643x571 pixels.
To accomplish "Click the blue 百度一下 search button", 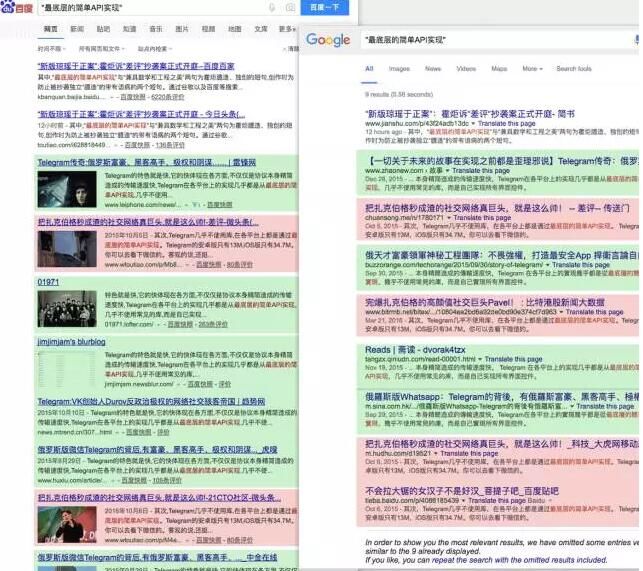I will pos(325,7).
